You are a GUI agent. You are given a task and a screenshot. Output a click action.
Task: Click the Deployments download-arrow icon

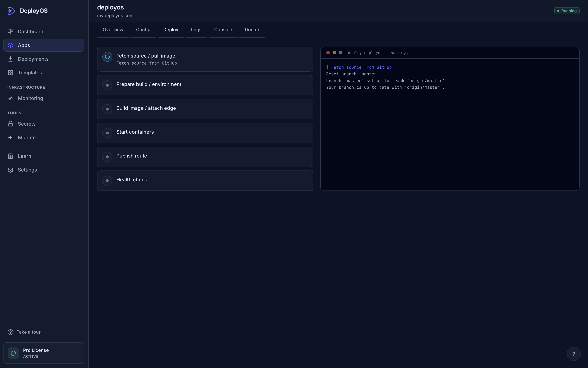coord(11,59)
